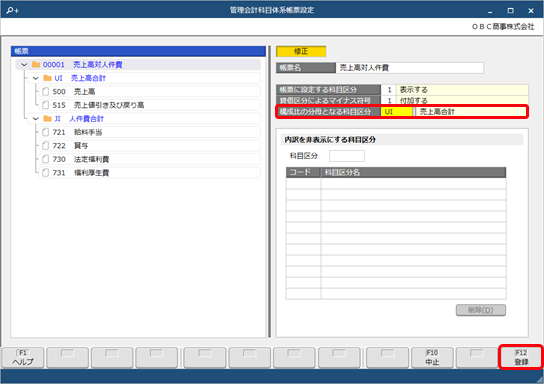Click folder icon of UI 売上高合計

point(48,78)
